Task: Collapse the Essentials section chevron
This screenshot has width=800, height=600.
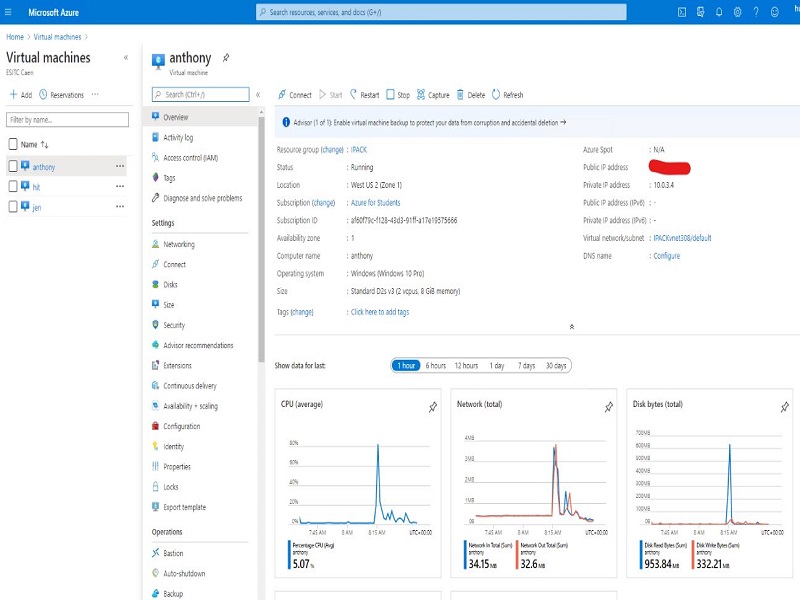Action: tap(571, 327)
